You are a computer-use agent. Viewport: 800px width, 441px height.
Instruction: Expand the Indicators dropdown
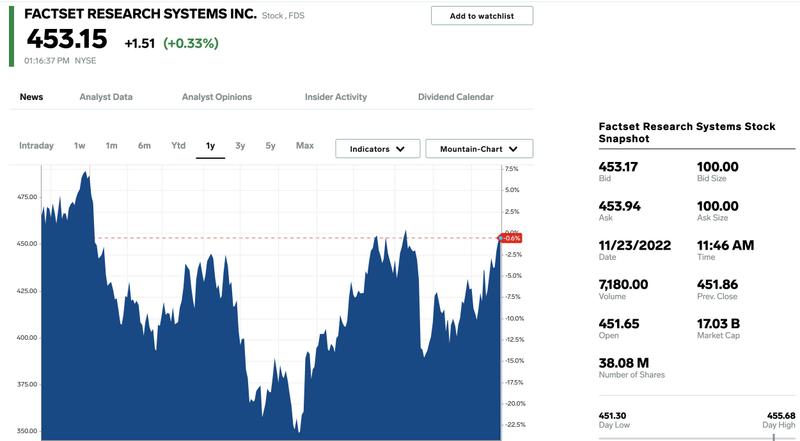click(x=378, y=149)
